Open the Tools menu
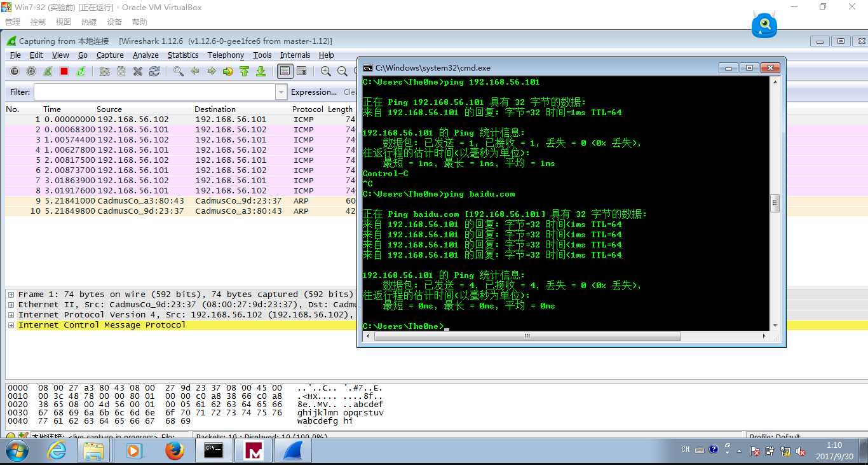The height and width of the screenshot is (465, 868). coord(262,55)
